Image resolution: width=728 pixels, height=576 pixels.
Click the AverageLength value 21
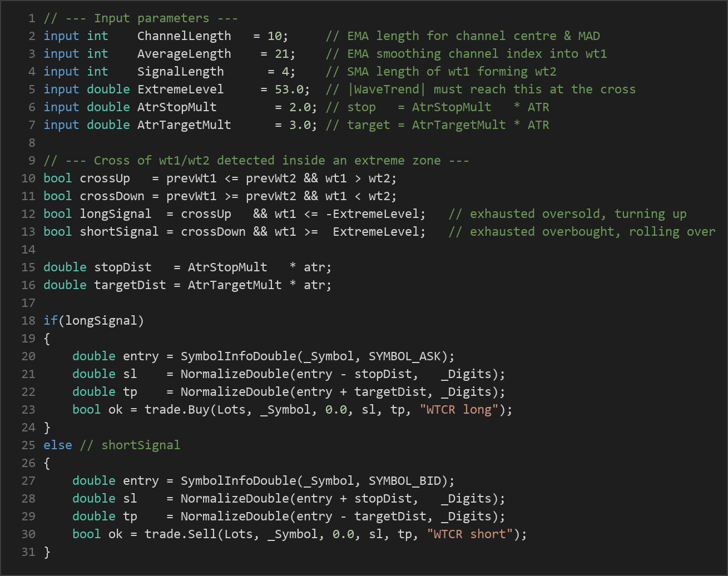point(281,54)
